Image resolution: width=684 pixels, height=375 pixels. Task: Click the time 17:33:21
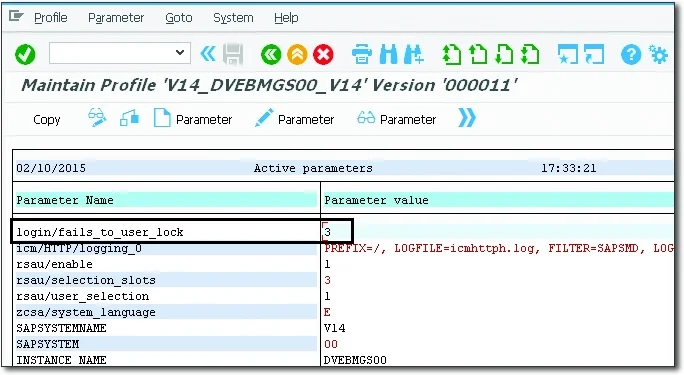pyautogui.click(x=568, y=168)
